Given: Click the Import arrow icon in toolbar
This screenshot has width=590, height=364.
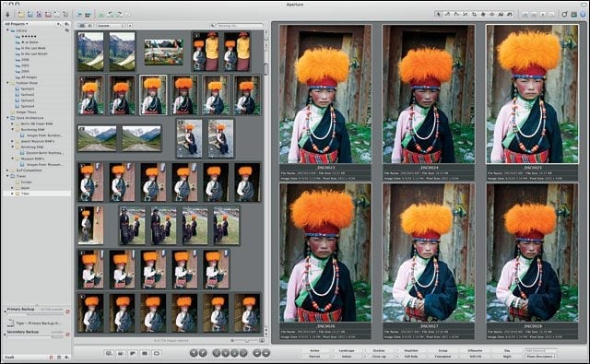Looking at the screenshot, I should (7, 15).
